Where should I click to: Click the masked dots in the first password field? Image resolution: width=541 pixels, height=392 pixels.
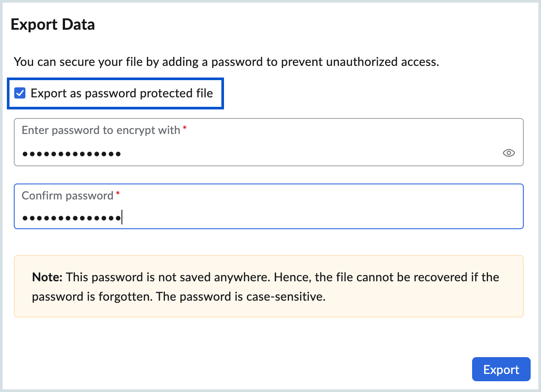[72, 153]
